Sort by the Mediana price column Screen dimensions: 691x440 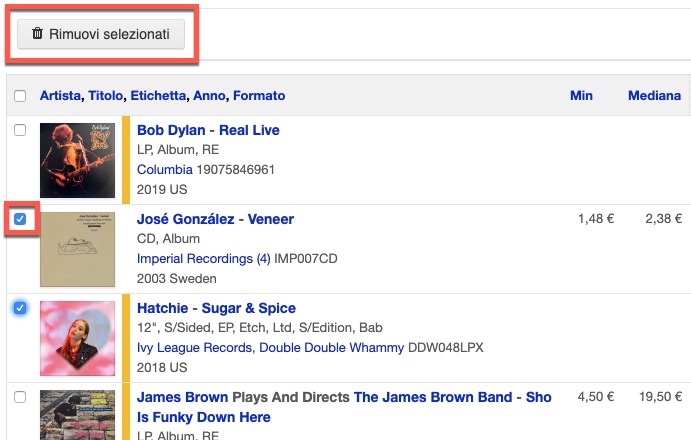[654, 96]
